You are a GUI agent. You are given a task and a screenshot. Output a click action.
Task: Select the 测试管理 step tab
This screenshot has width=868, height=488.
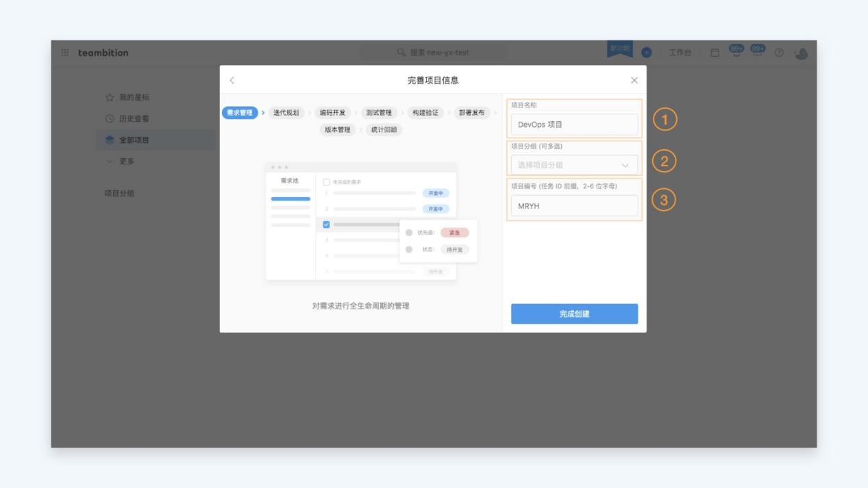tap(379, 113)
